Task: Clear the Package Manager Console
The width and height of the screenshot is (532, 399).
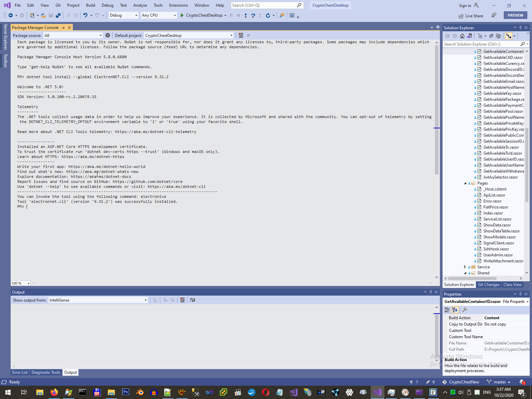Action: (x=241, y=35)
